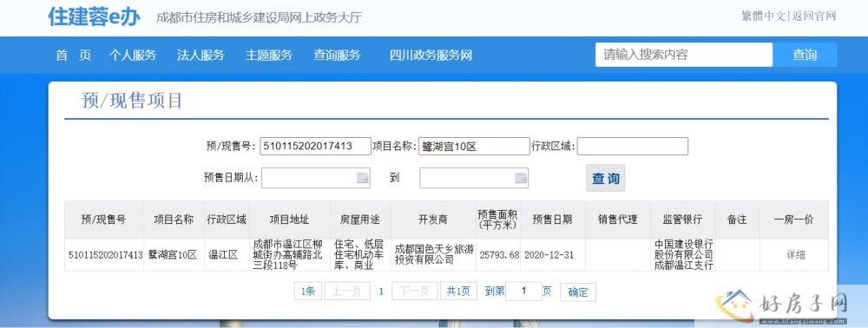868x328 pixels.
Task: Focus the 预/现售号 input field
Action: coord(316,146)
